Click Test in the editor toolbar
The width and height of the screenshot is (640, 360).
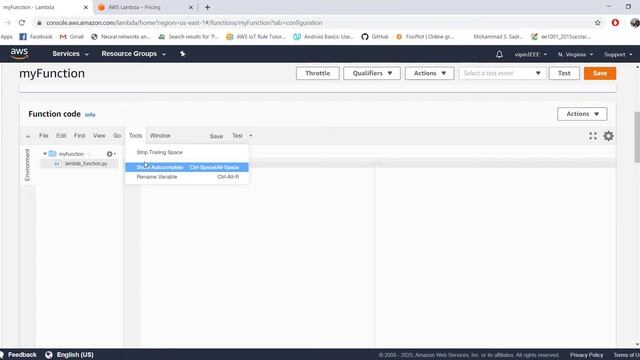pyautogui.click(x=237, y=136)
